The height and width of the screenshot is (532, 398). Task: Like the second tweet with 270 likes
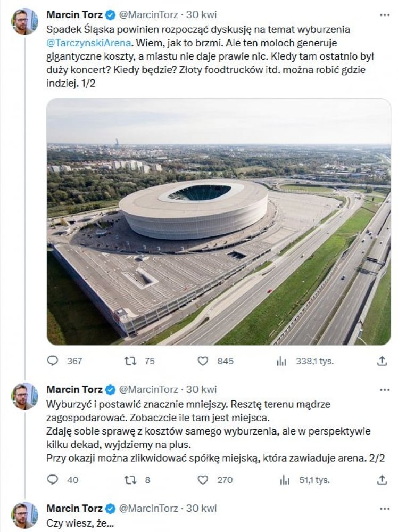point(203,480)
